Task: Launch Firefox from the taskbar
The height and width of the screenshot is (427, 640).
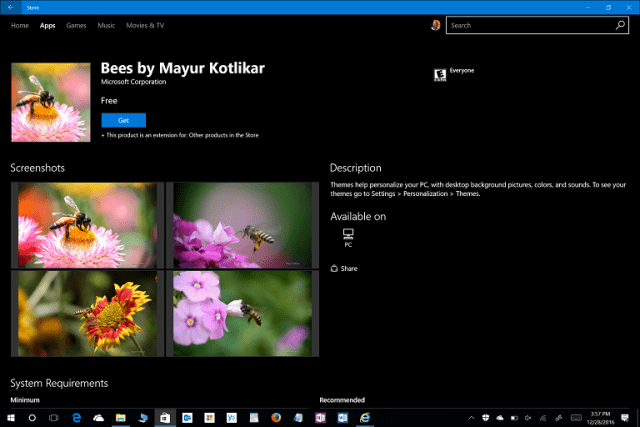Action: click(x=276, y=418)
